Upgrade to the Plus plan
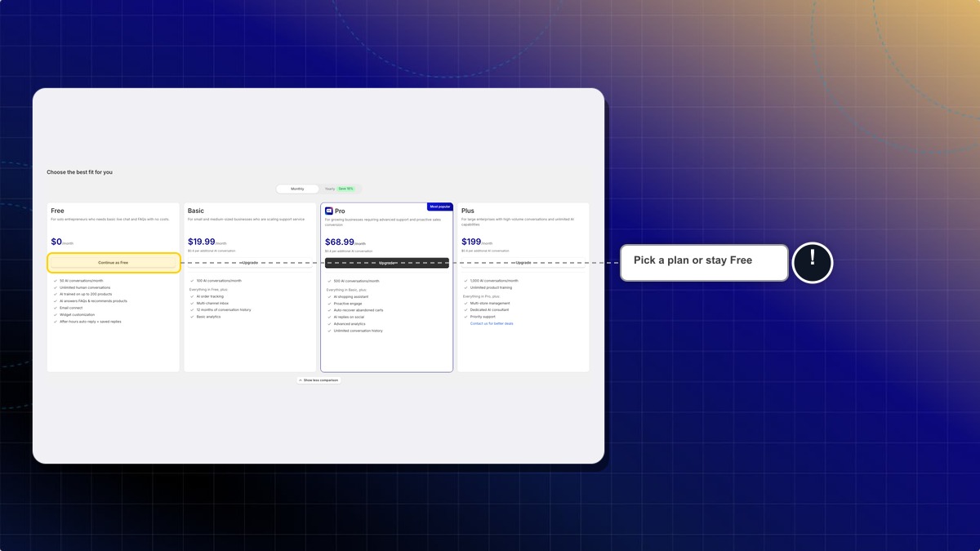Screen dimensions: 980x551 (x=523, y=263)
